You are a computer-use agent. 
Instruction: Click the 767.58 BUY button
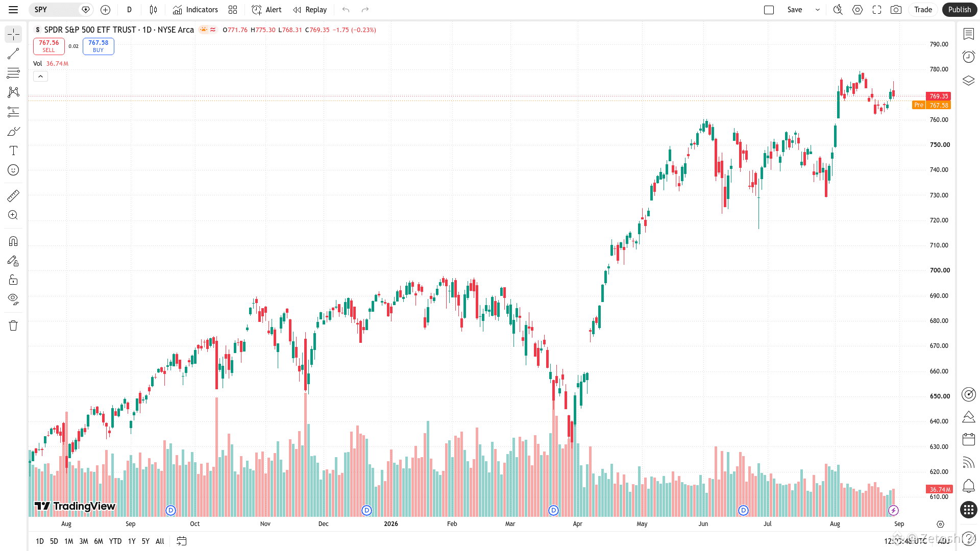click(x=99, y=46)
